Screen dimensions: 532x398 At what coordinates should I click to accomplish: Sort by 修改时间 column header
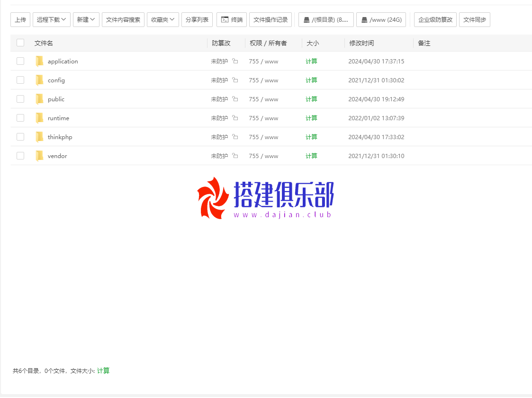click(361, 43)
